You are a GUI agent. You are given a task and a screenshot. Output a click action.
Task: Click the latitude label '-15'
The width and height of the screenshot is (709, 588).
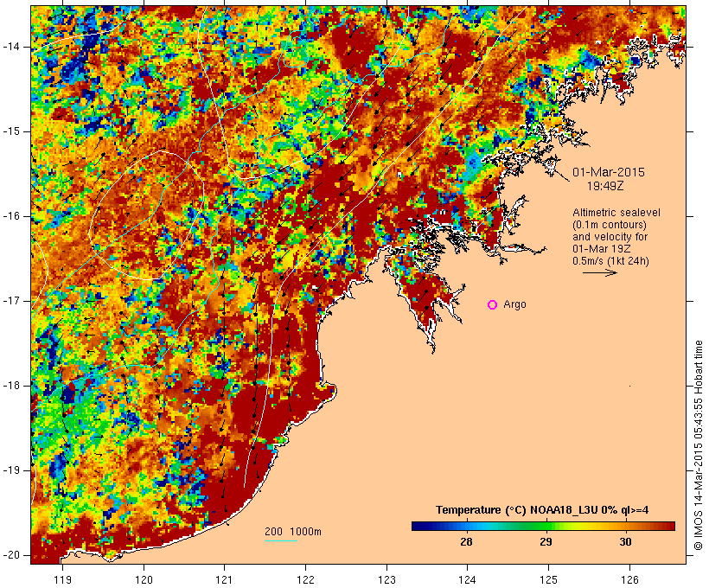[11, 131]
